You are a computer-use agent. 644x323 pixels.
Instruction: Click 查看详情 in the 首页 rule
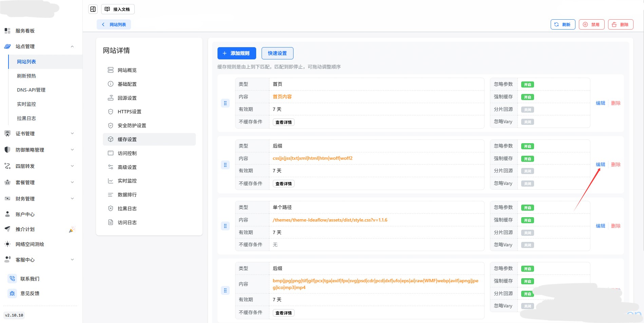coord(283,122)
